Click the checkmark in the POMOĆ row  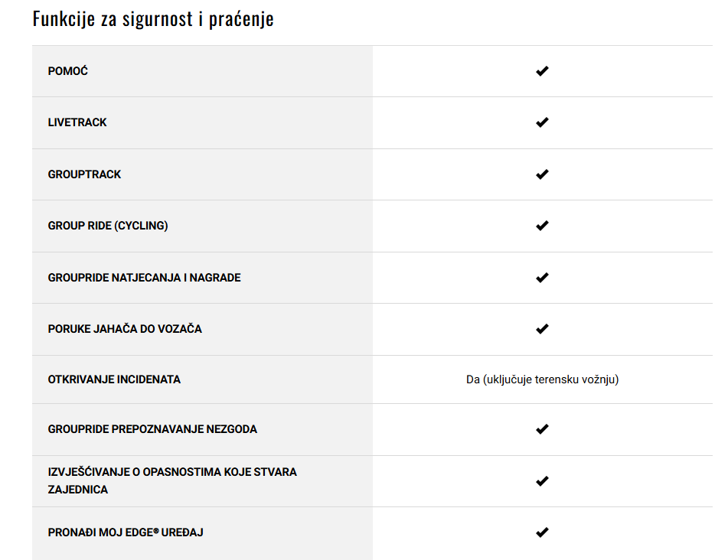542,71
